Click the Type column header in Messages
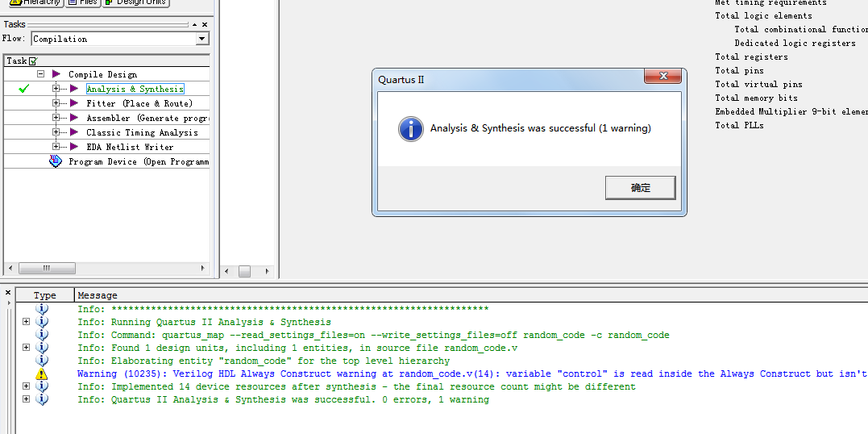This screenshot has width=868, height=434. (45, 295)
